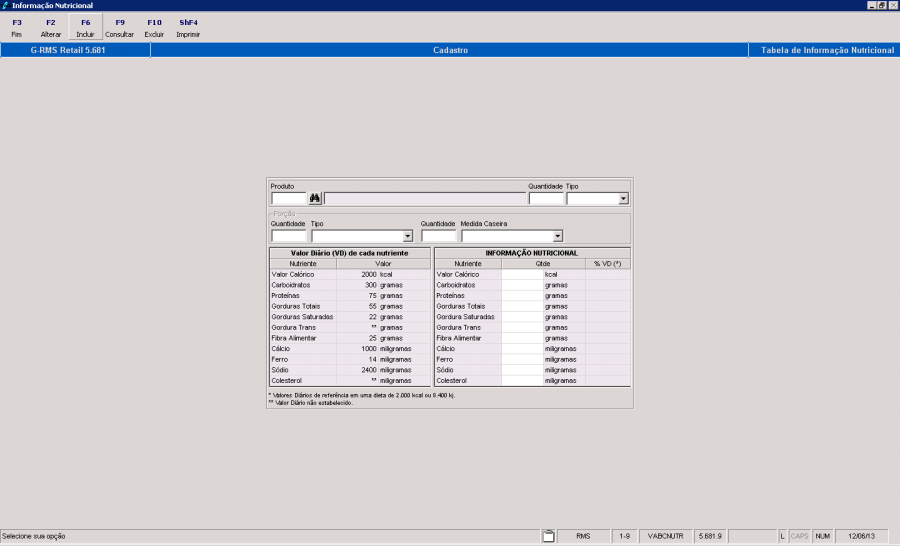Click Tabela de Informação Nutricional header

827,50
